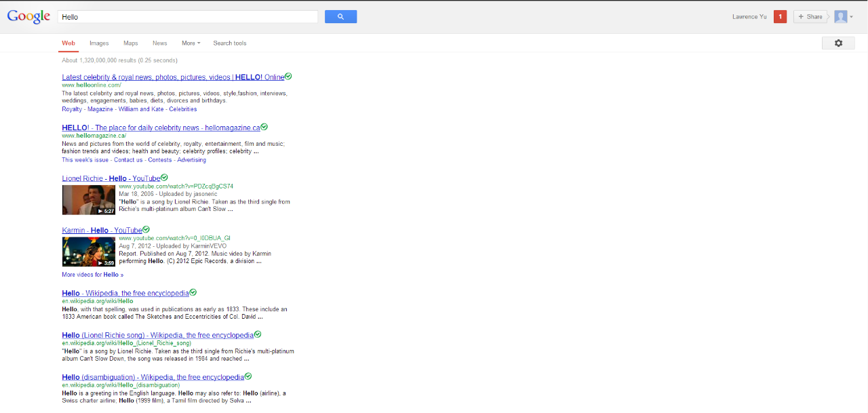Open the Lionel Richie song Wikipedia link

tap(157, 335)
